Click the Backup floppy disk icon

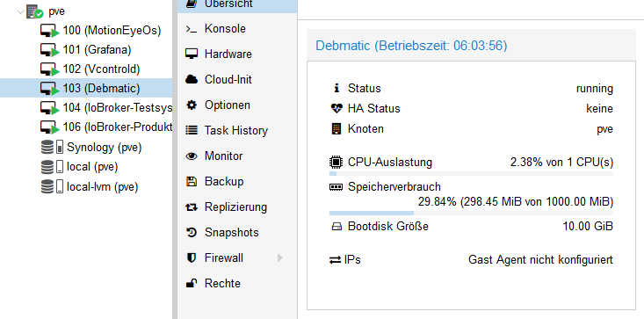[192, 181]
